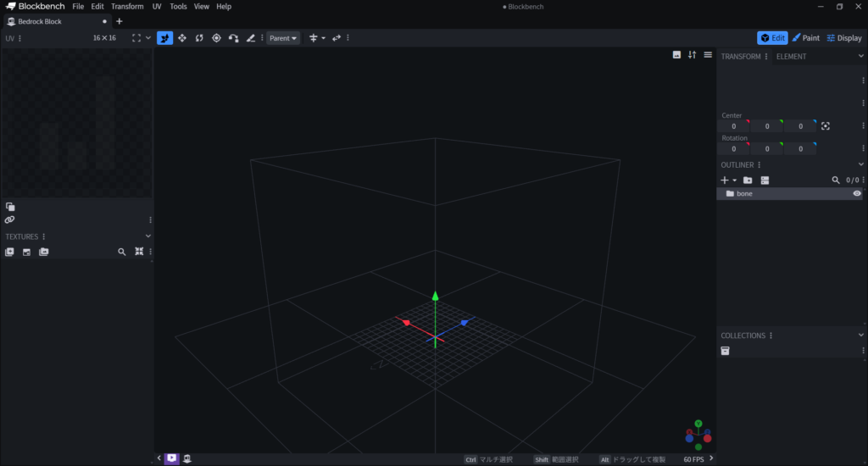Open the Transform menu
This screenshot has width=868, height=466.
click(x=127, y=7)
